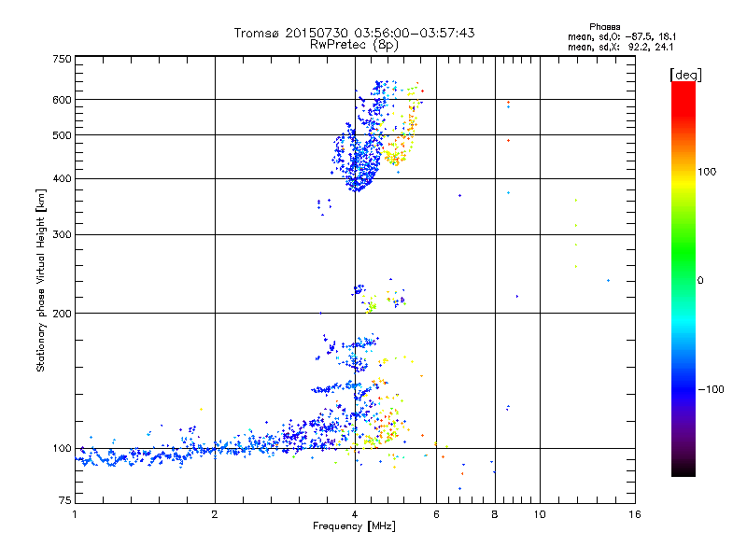
Task: Click the 'mean, sd,O: -87.5, 18.1' line
Action: [x=622, y=36]
